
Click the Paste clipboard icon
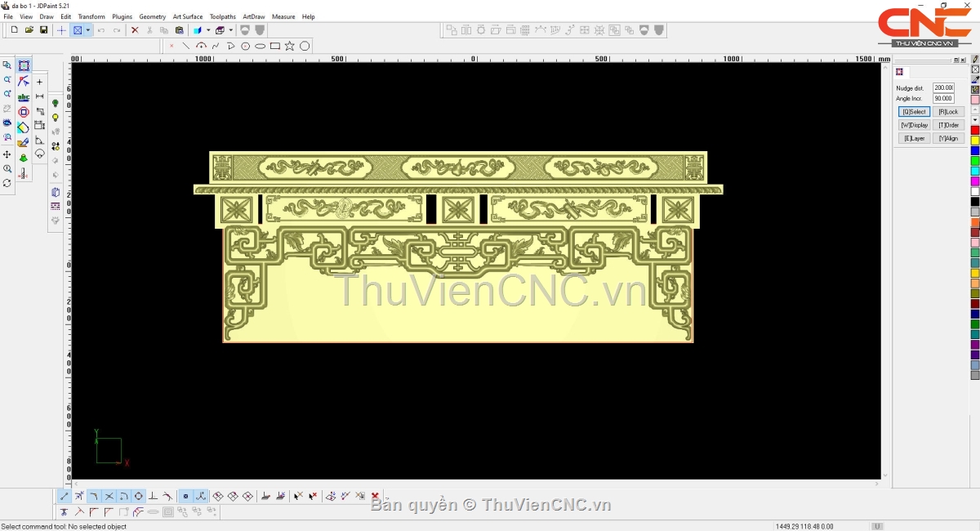coord(179,30)
